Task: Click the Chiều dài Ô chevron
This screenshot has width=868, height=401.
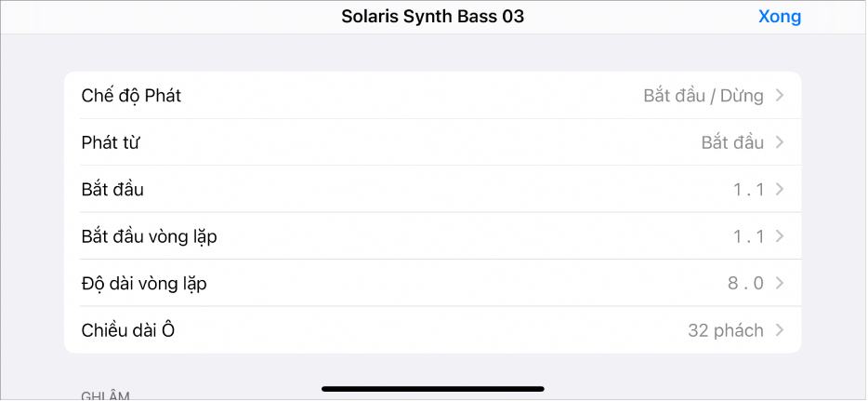Action: 780,330
